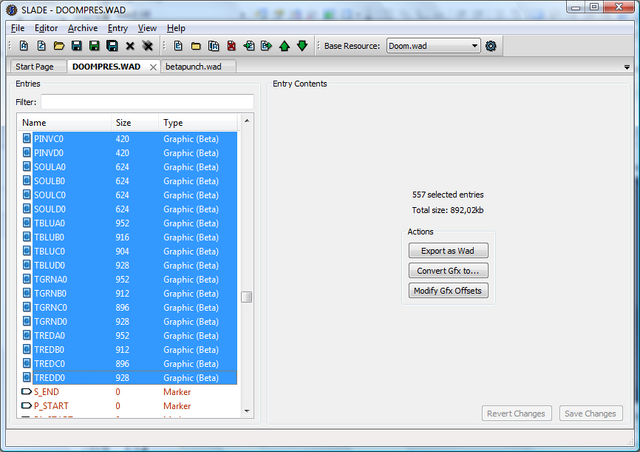Viewport: 640px width, 452px height.
Task: Open base resource settings gear
Action: [491, 46]
